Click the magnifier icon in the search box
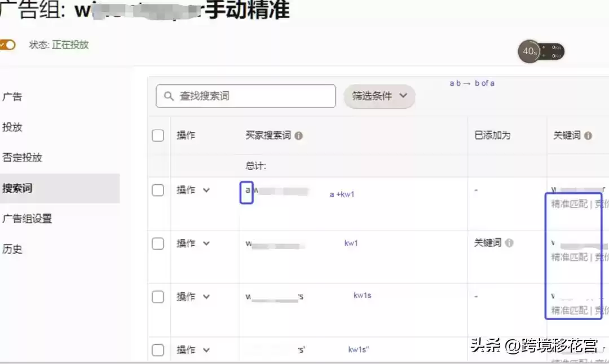 click(x=168, y=96)
